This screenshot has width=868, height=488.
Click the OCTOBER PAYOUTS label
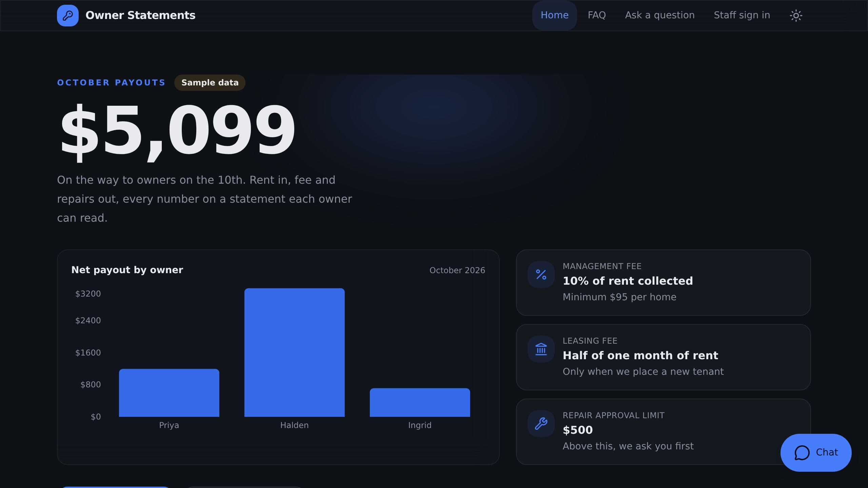click(111, 83)
